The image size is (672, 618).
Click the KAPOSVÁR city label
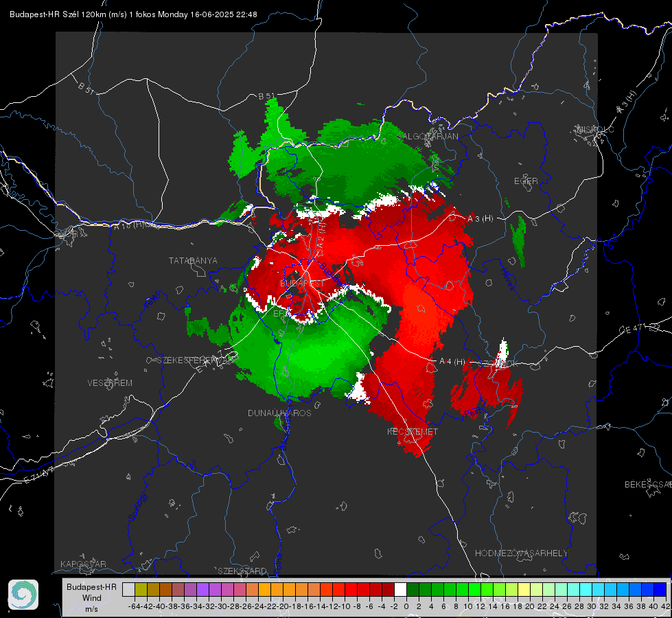(83, 564)
